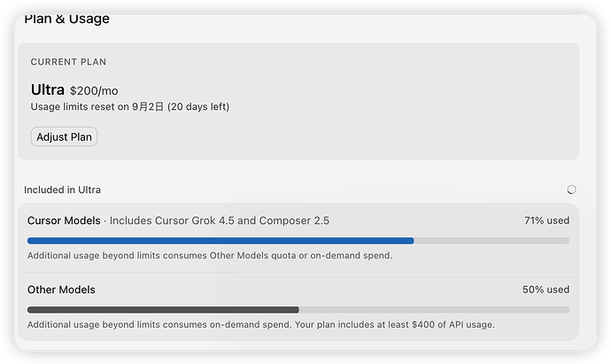This screenshot has width=611, height=364.
Task: Click the unfilled part of Cursor Models bar
Action: [x=491, y=241]
